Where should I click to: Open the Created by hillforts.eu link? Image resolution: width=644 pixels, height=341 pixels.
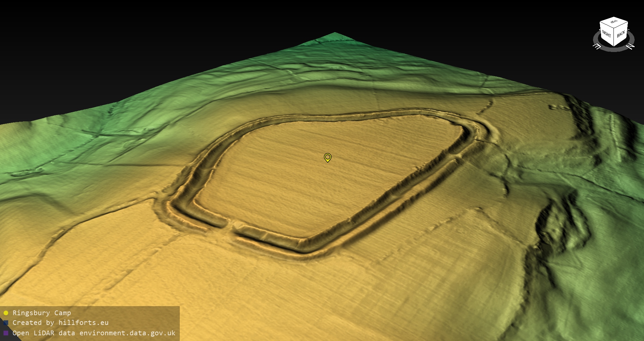click(60, 323)
